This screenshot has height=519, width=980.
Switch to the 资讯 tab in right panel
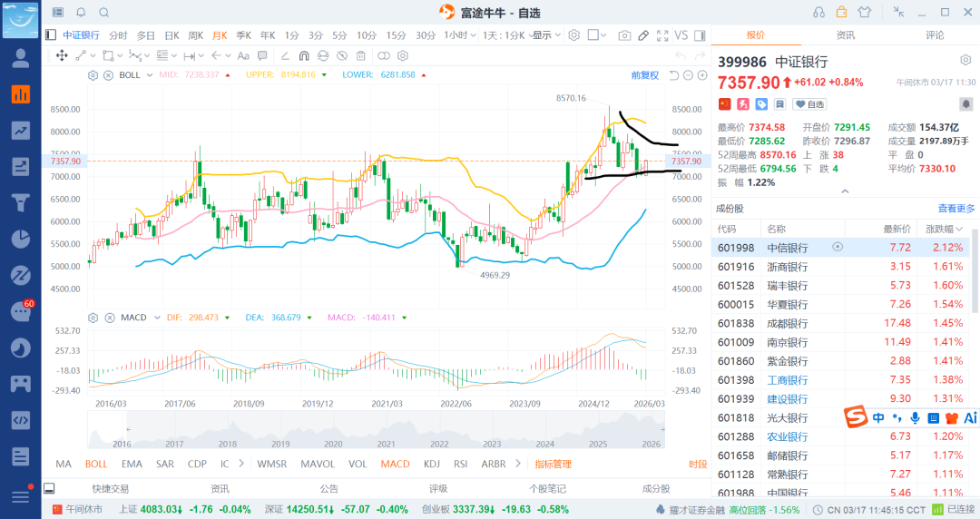point(845,35)
